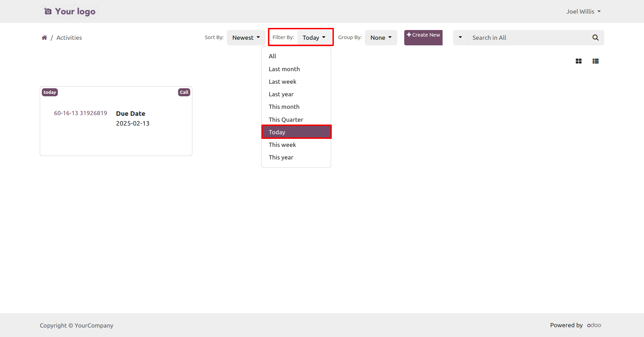The image size is (644, 337).
Task: Select the All filter option
Action: click(296, 56)
